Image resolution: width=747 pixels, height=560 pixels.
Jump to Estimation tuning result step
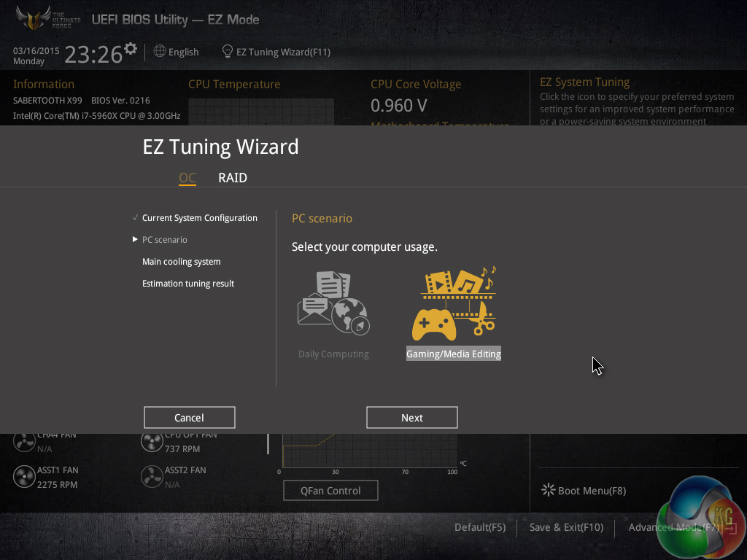(x=188, y=284)
